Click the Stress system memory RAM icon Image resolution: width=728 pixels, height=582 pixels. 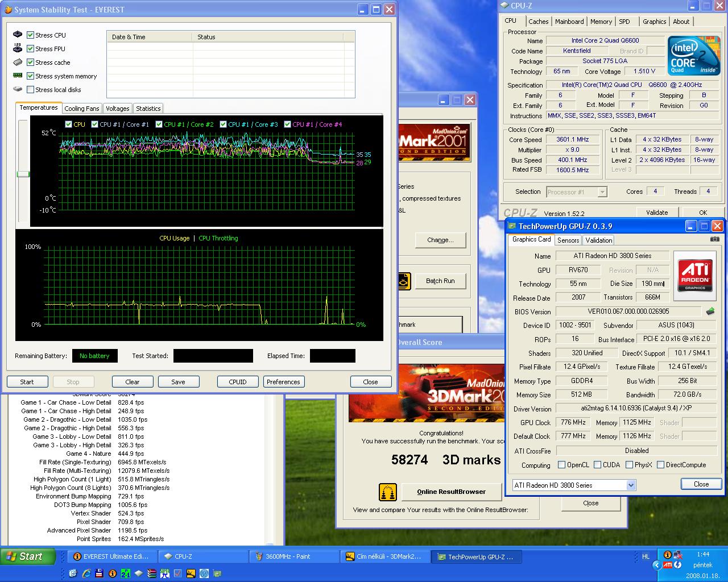(x=18, y=76)
